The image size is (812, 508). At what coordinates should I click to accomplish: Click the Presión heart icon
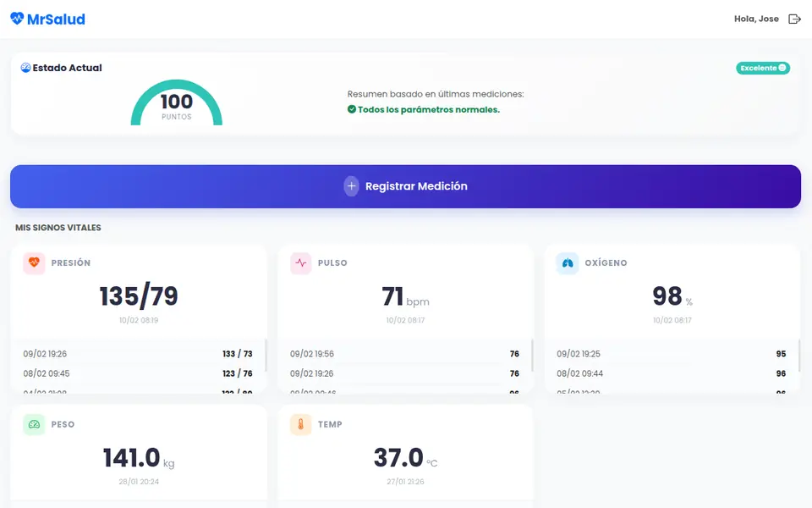click(x=34, y=262)
